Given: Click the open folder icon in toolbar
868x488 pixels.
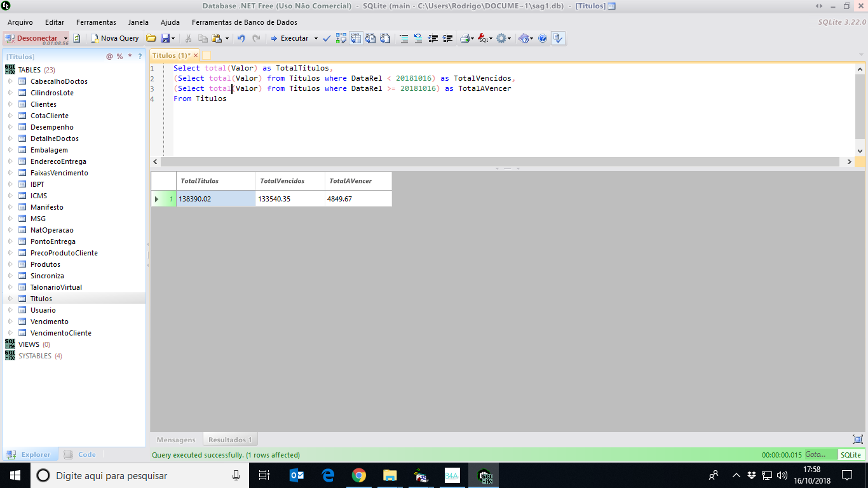Looking at the screenshot, I should (x=151, y=38).
